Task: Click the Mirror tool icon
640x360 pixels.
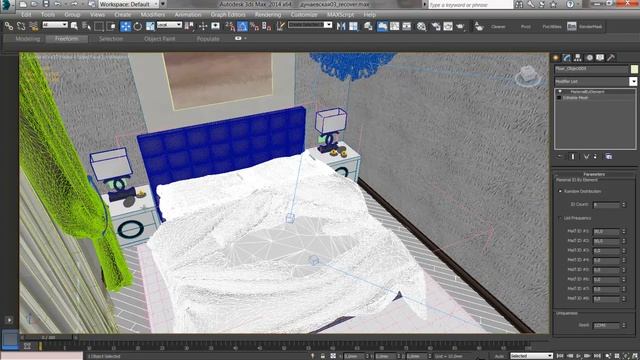Action: pyautogui.click(x=341, y=27)
